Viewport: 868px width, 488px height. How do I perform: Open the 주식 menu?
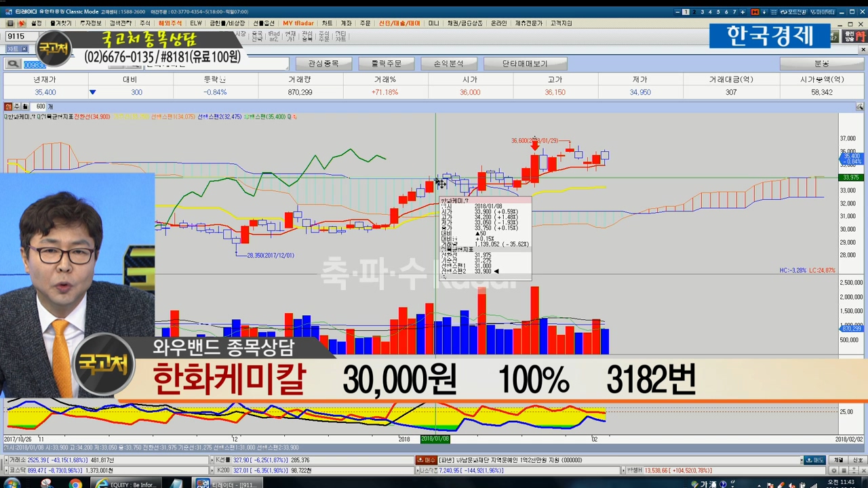pyautogui.click(x=144, y=23)
